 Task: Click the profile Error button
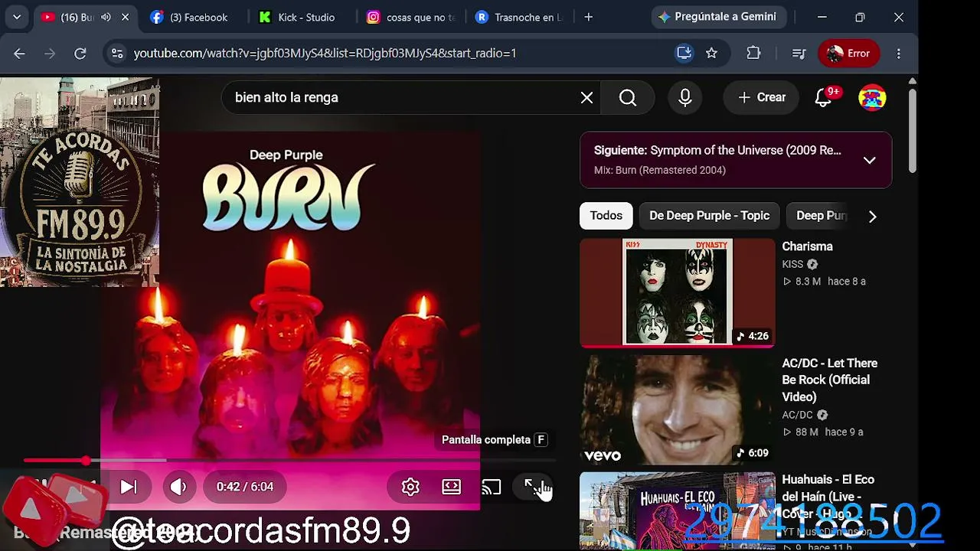(x=849, y=54)
